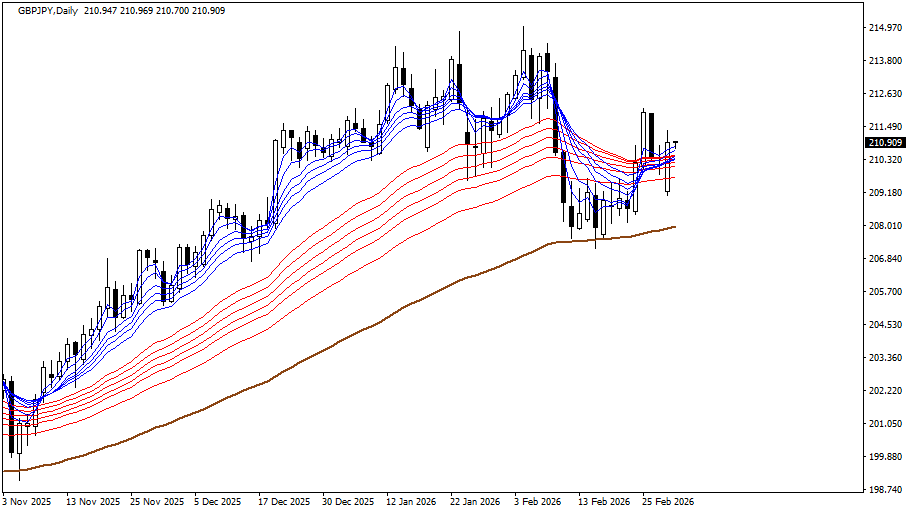Select the 13 Nov 2025 date marker
The image size is (909, 513).
[x=92, y=502]
